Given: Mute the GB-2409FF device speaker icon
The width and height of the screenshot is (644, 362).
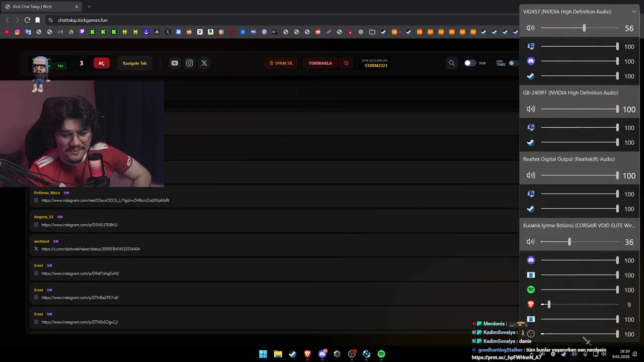Looking at the screenshot, I should coord(531,109).
